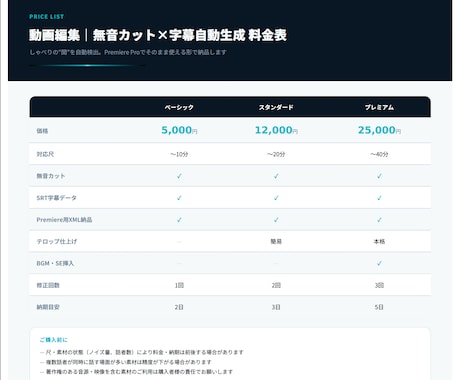Click SRT字幕データ checkmark in ベーシック column
Viewport: 460px width, 380px height.
tap(179, 198)
